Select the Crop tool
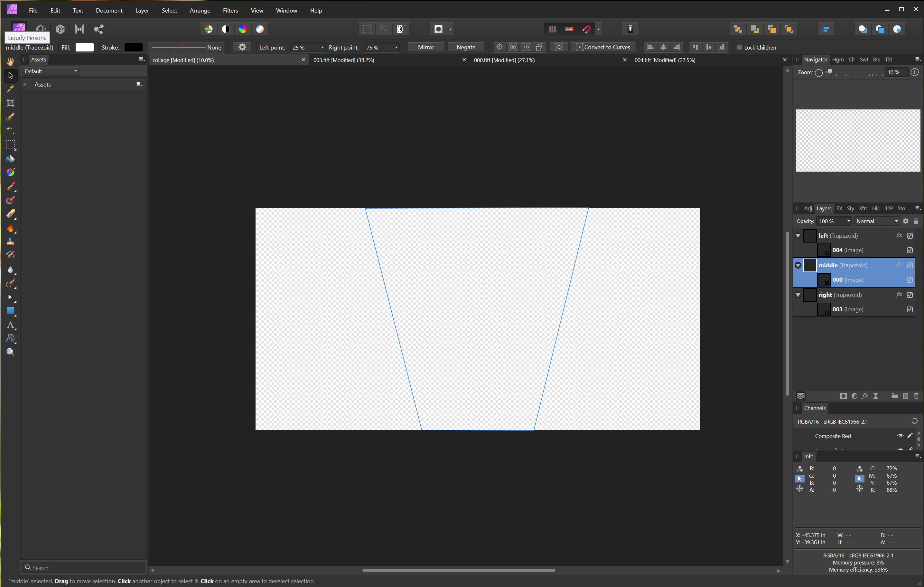This screenshot has width=924, height=587. tap(10, 103)
